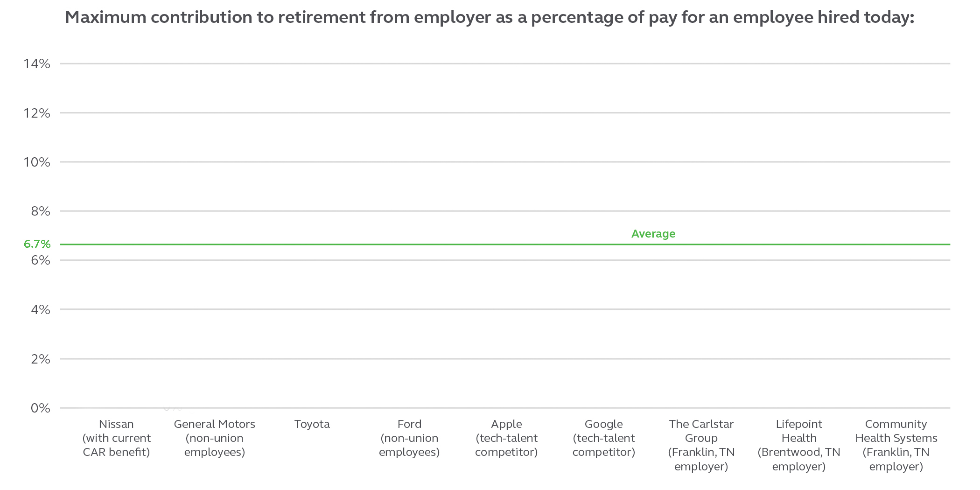Click the Apple tech-talent competitor label

click(506, 438)
